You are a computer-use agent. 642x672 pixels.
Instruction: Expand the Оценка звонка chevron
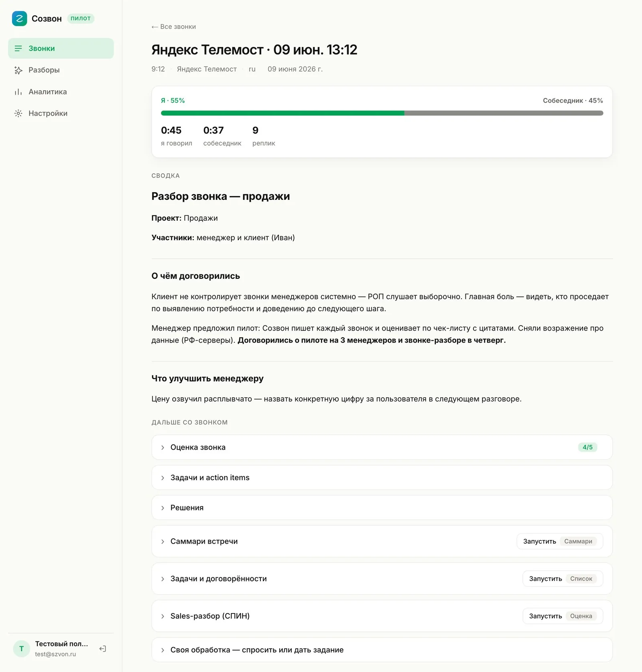click(163, 447)
